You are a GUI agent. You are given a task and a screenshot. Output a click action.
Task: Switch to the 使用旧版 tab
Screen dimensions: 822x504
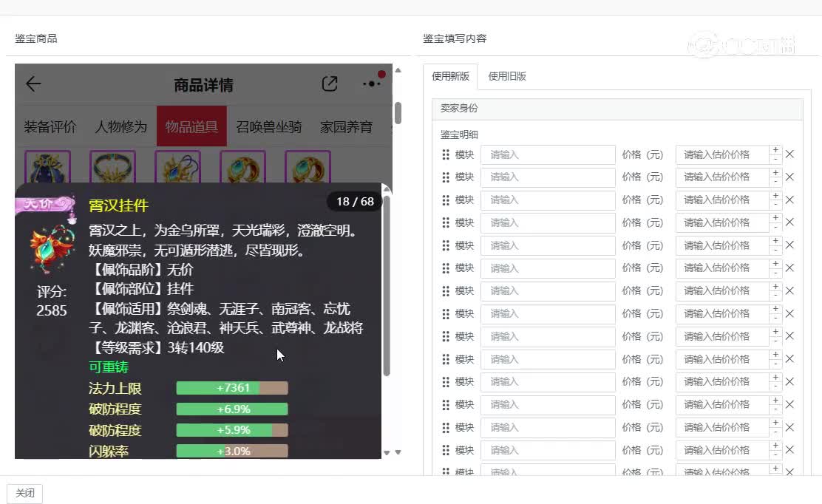point(507,77)
